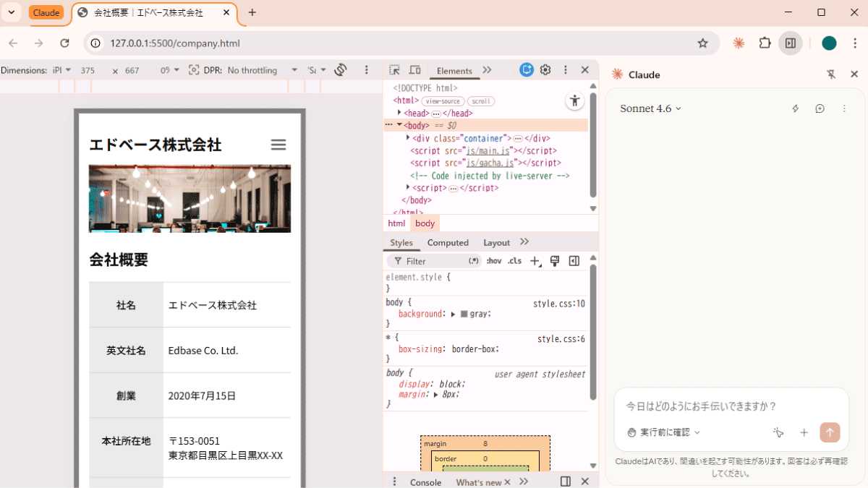Viewport: 868px width, 488px height.
Task: Open the 実行前に確認 permission dropdown
Action: click(x=663, y=432)
